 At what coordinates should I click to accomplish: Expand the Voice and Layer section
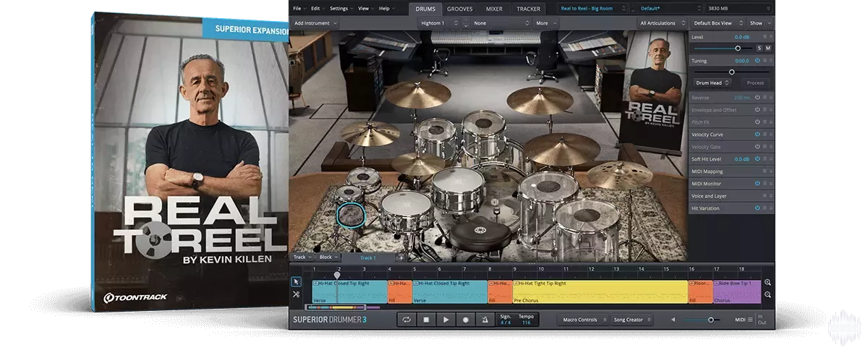coord(772,196)
